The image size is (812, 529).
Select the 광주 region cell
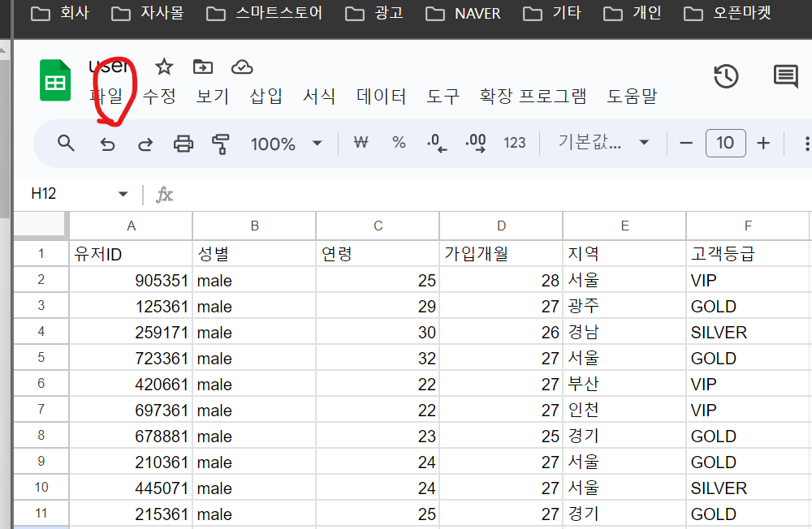(x=624, y=306)
